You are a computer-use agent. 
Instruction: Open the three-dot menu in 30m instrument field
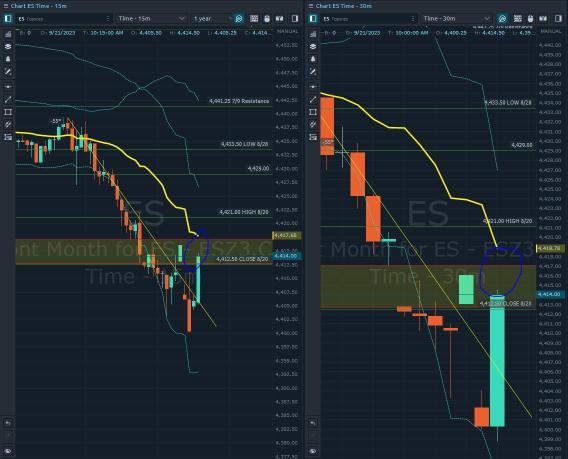pos(413,18)
